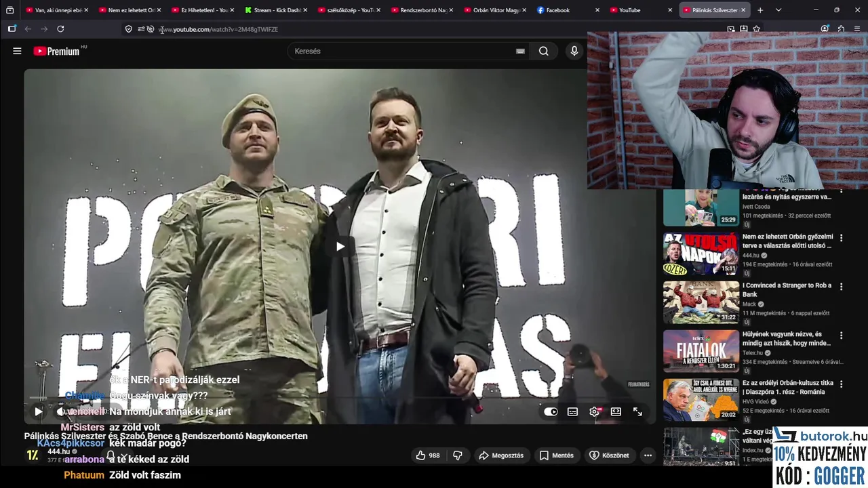The width and height of the screenshot is (868, 488).
Task: Dislike the video with thumbs-down
Action: [x=458, y=455]
